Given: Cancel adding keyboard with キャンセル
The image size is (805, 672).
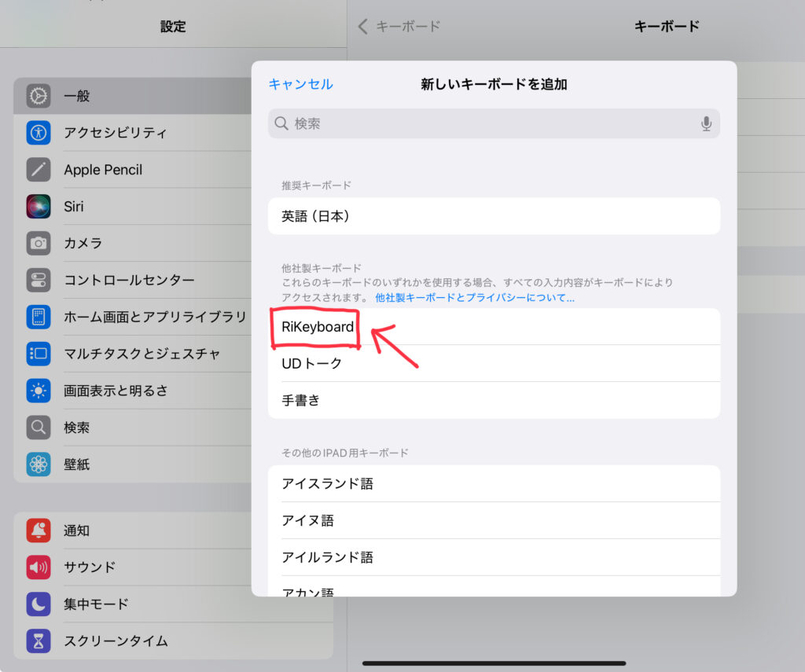Looking at the screenshot, I should [x=300, y=85].
